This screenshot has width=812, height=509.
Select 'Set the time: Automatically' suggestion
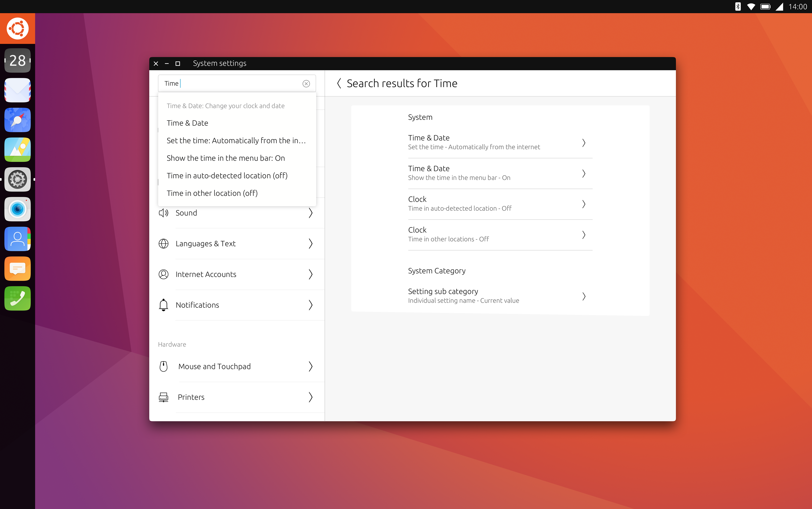pyautogui.click(x=237, y=141)
